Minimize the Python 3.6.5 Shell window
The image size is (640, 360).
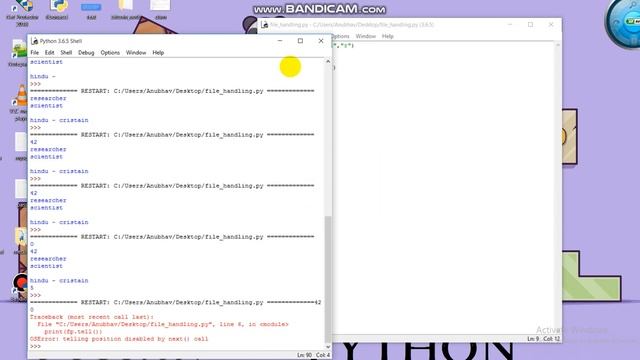tap(280, 41)
